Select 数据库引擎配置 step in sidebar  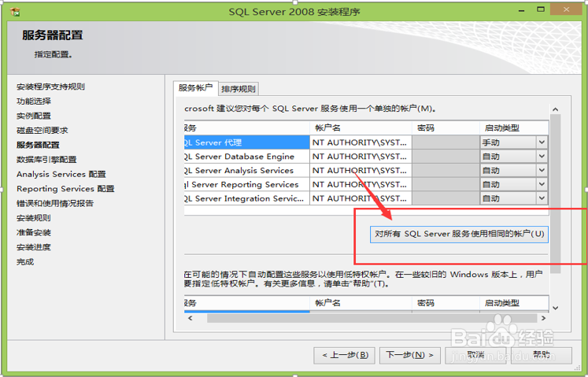click(x=46, y=160)
